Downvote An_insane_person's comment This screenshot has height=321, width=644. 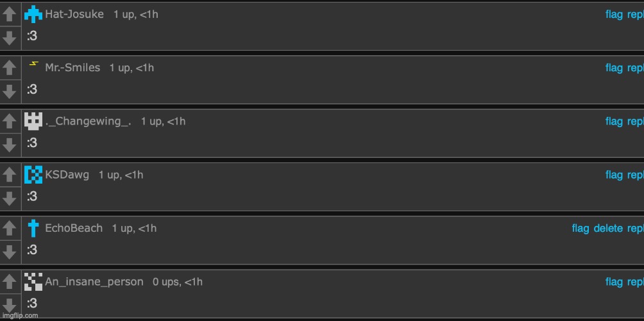9,304
